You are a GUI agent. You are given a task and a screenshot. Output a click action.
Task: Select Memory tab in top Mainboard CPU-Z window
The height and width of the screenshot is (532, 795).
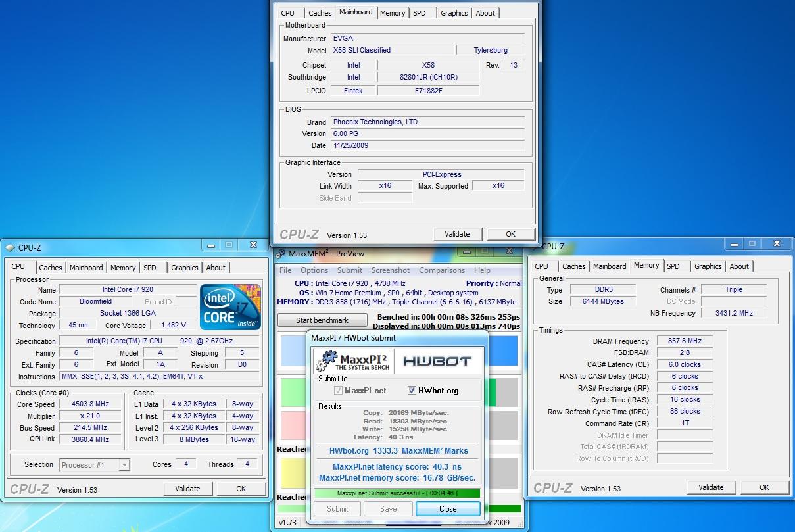(x=393, y=13)
